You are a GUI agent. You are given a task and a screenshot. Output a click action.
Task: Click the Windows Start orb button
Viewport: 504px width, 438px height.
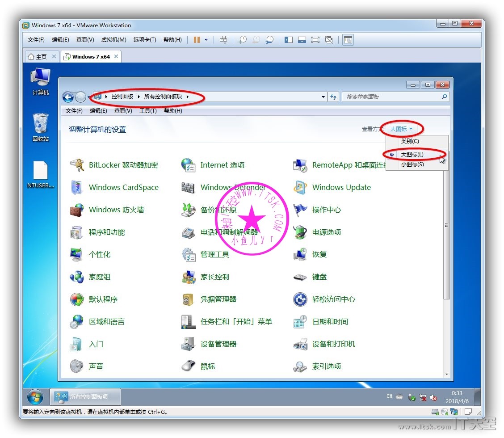pos(35,396)
